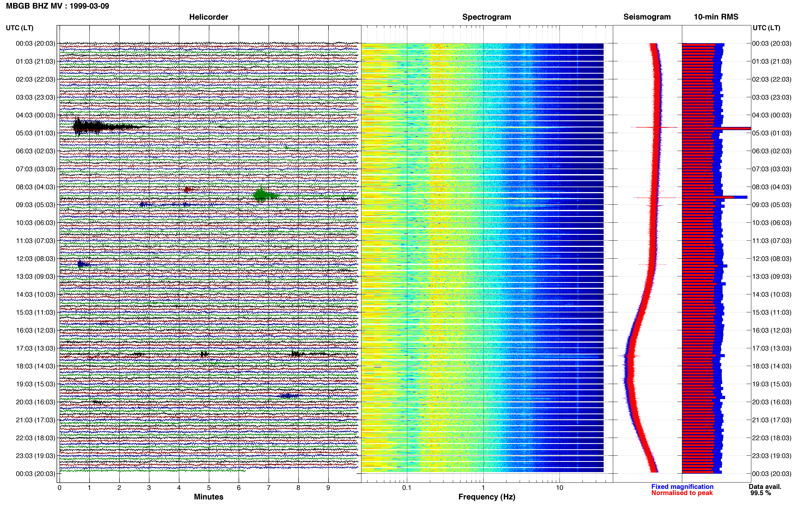Click left time label '12:03 (08:03)'
The width and height of the screenshot is (812, 508).
[36, 259]
